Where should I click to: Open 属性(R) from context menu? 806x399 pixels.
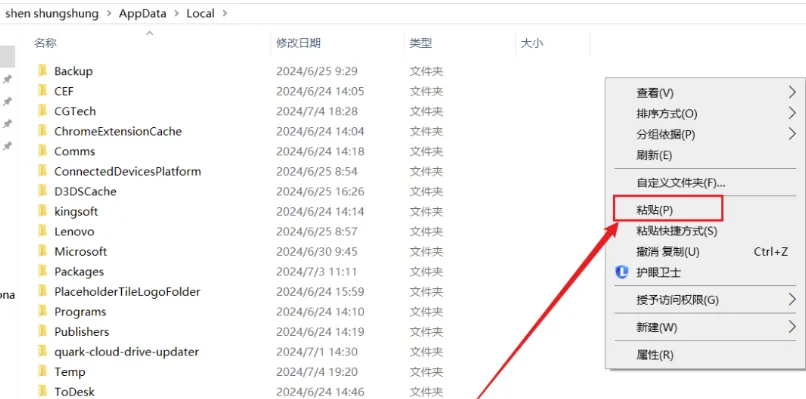click(x=654, y=355)
